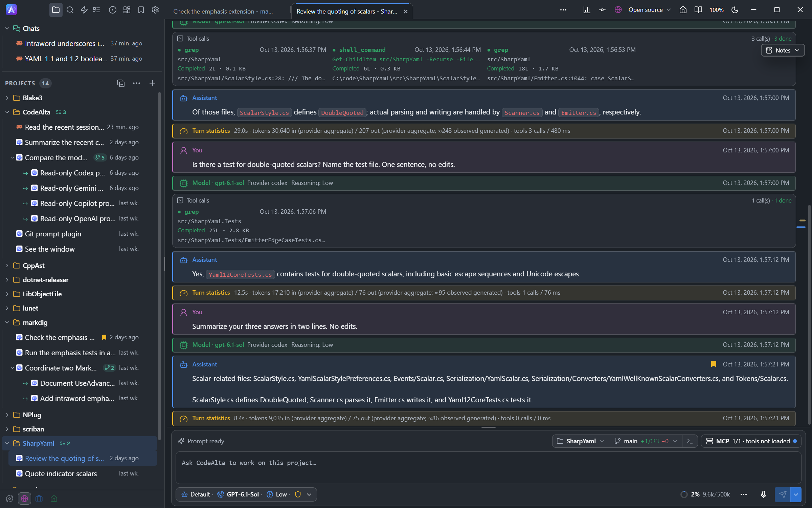The image size is (812, 508).
Task: Click the home icon in title bar
Action: pyautogui.click(x=683, y=10)
